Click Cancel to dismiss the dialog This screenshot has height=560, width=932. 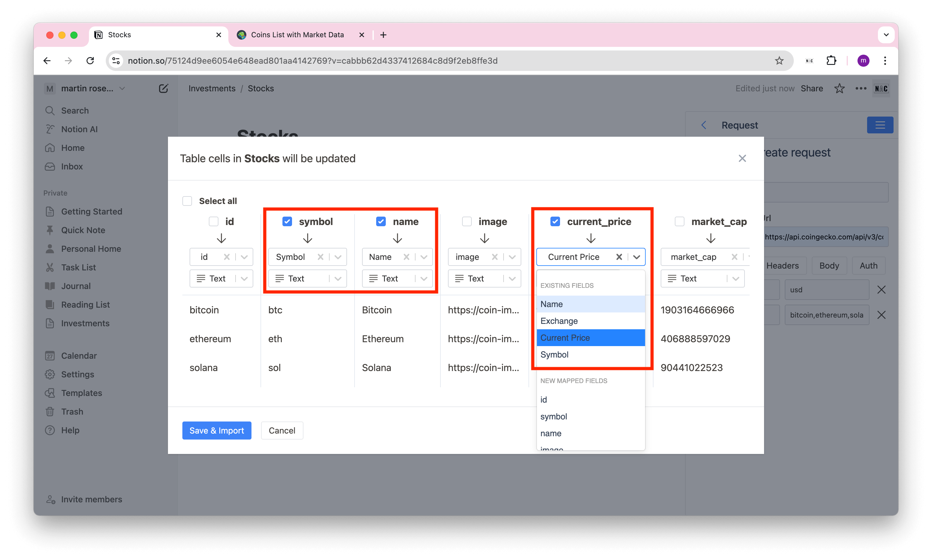[x=282, y=430]
